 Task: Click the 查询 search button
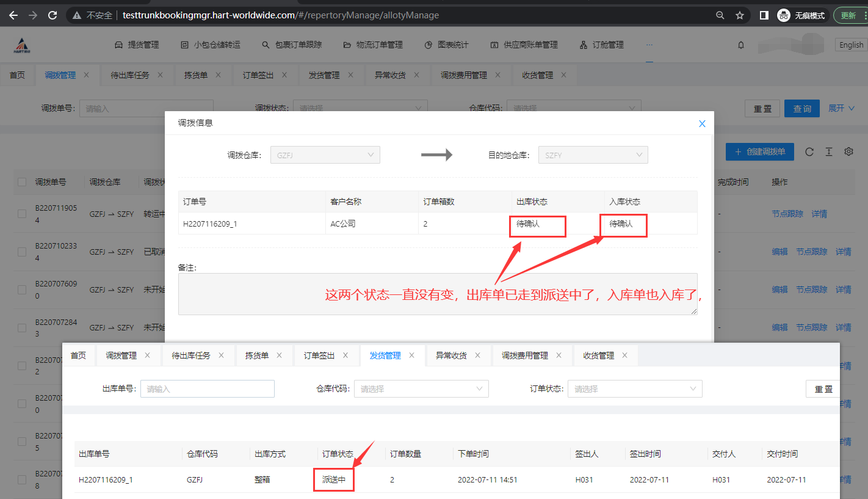[x=801, y=108]
